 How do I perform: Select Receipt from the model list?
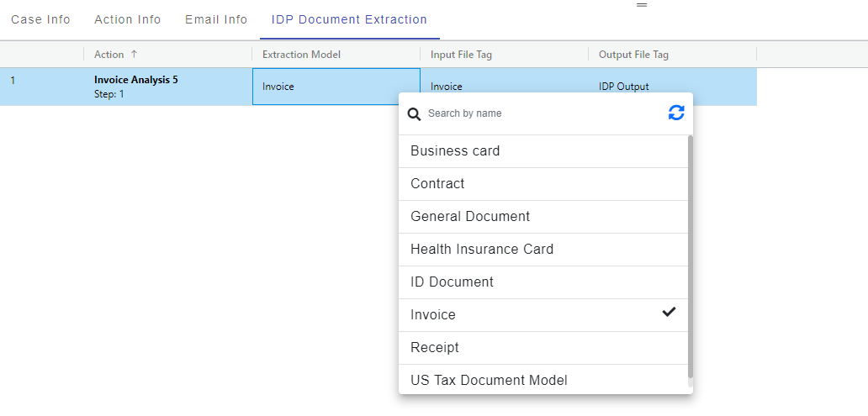pyautogui.click(x=435, y=348)
